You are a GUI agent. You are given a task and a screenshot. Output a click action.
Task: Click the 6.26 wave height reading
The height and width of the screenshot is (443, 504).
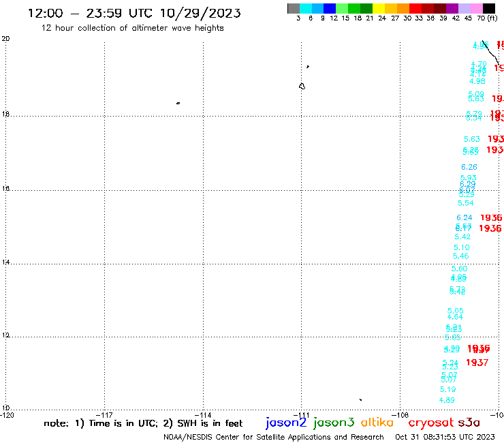(x=469, y=167)
